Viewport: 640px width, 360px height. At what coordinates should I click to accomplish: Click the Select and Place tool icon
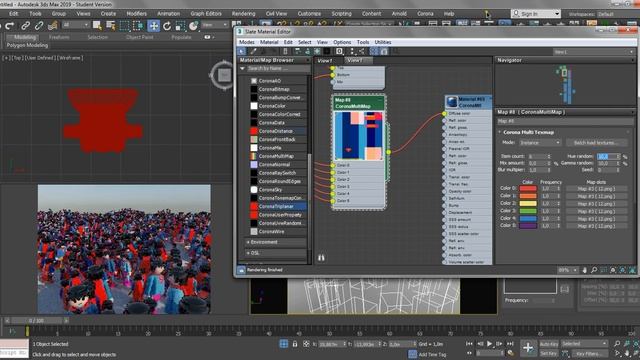point(193,26)
